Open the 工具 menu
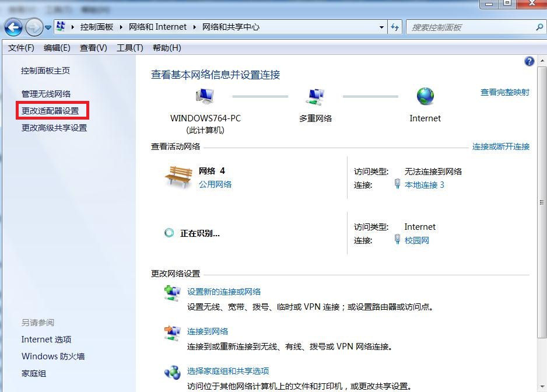Screen dimensions: 547x392 129,48
